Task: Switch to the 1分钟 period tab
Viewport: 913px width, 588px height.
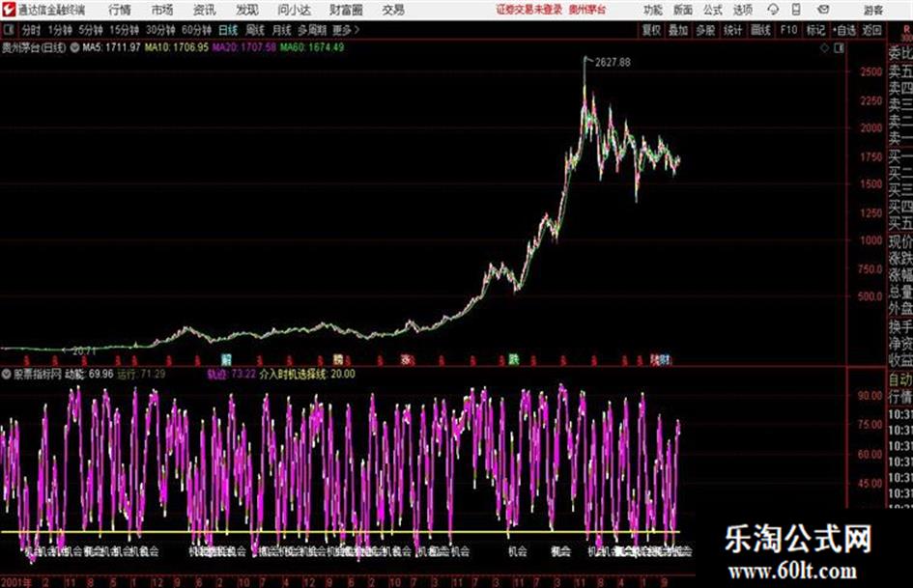Action: (60, 30)
